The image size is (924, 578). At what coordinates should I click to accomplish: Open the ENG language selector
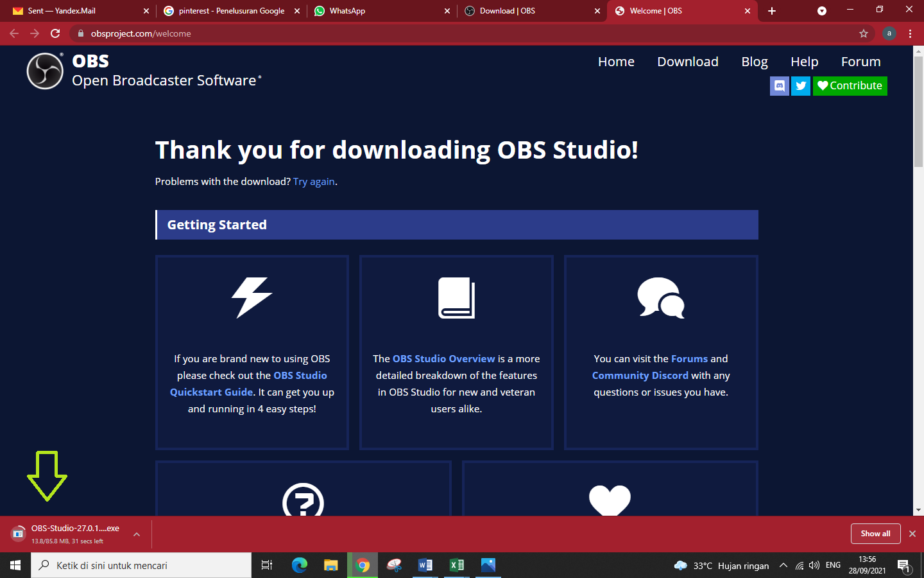tap(832, 565)
